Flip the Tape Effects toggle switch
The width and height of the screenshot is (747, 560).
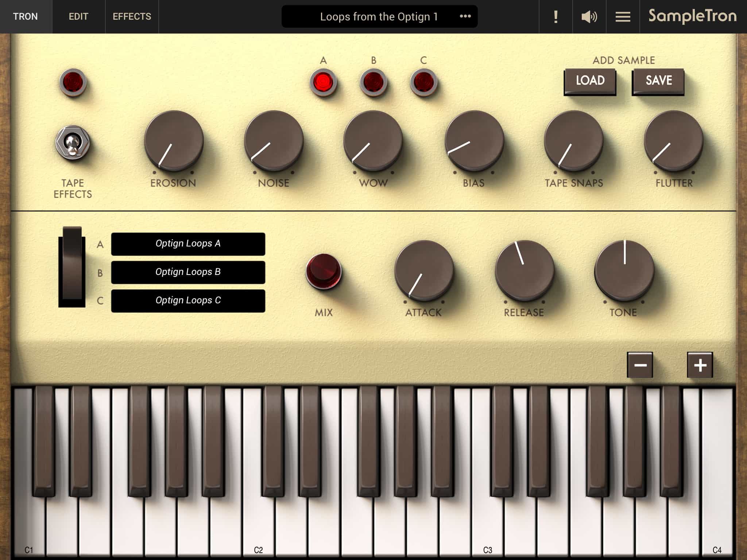[72, 143]
